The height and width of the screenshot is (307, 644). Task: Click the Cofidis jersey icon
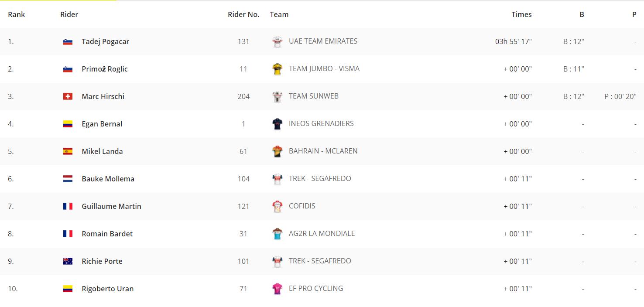pos(277,207)
